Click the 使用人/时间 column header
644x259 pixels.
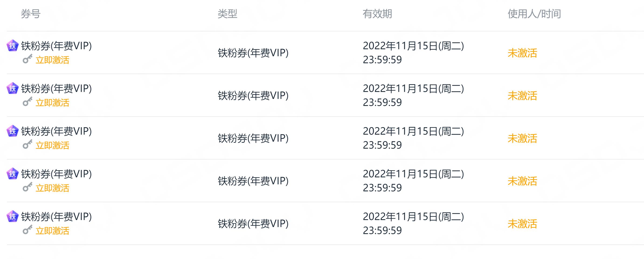pyautogui.click(x=534, y=14)
